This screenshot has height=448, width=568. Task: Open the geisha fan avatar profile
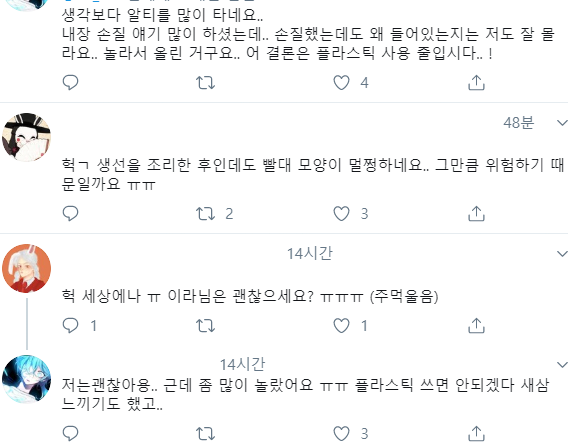click(x=26, y=137)
